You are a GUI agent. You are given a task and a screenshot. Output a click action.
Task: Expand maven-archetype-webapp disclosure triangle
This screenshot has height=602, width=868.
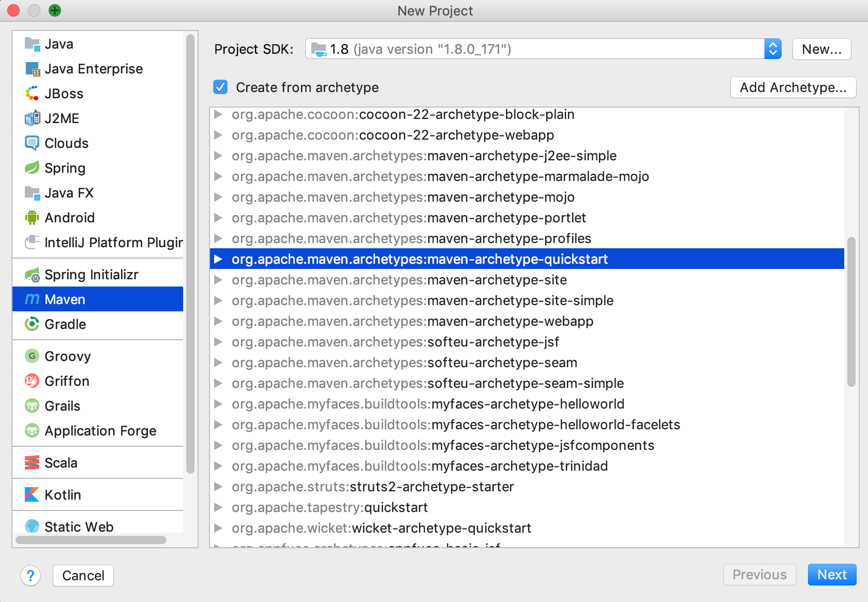(x=218, y=321)
